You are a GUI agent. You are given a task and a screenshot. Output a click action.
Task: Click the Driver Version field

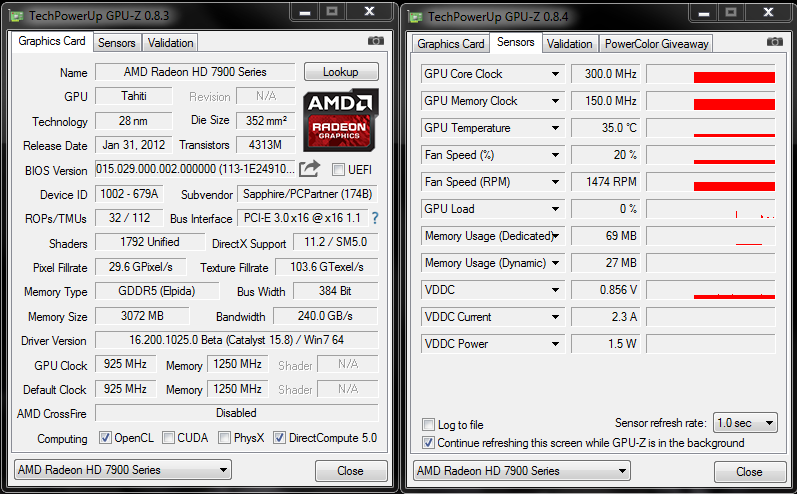236,339
